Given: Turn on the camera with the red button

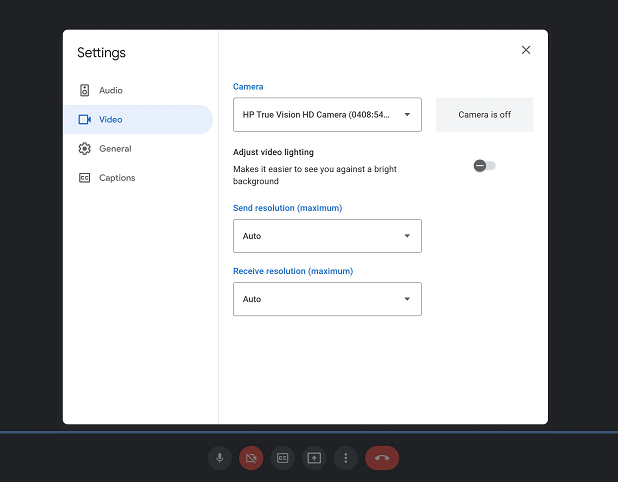Looking at the screenshot, I should (251, 458).
